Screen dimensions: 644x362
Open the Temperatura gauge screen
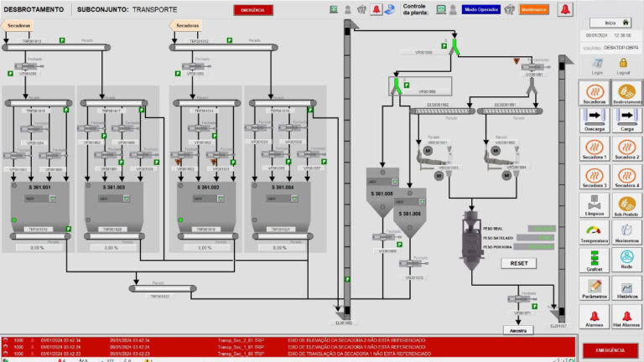pos(595,233)
